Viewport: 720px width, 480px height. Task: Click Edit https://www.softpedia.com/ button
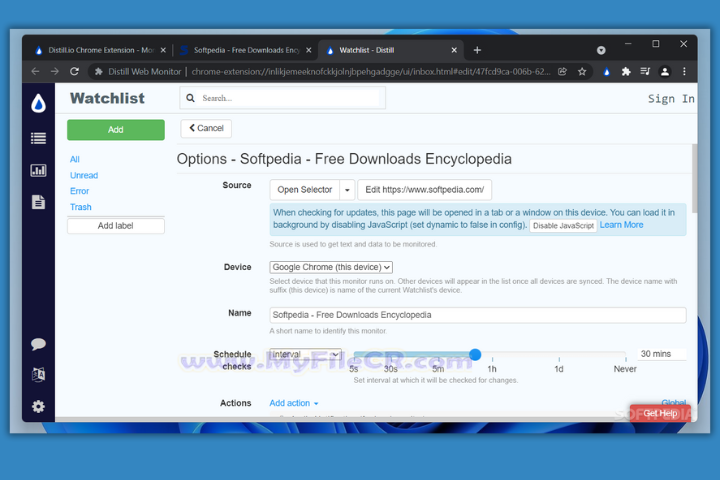(424, 190)
